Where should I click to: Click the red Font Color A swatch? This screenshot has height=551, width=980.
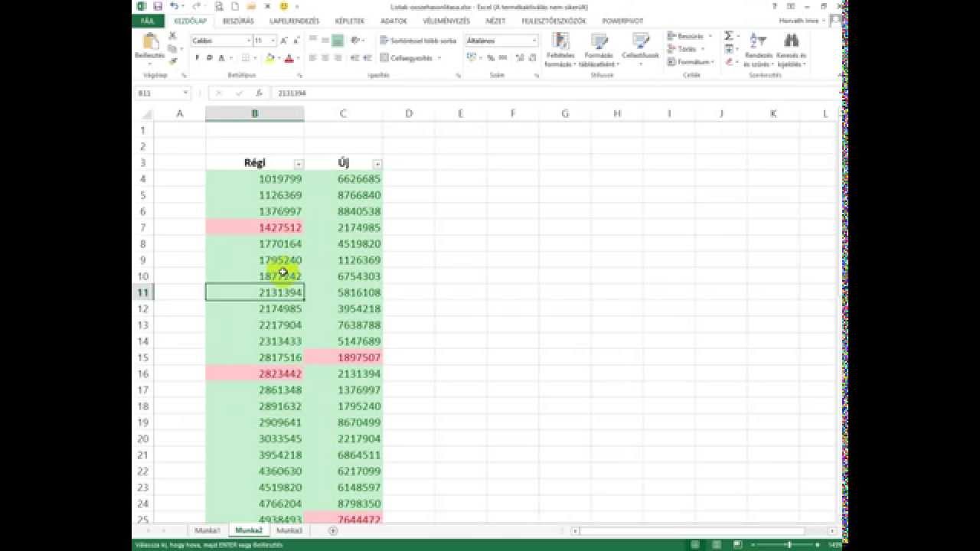click(288, 58)
